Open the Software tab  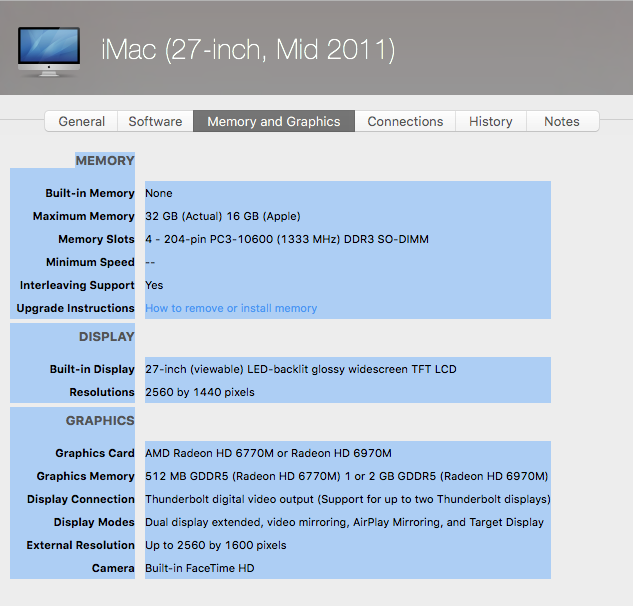[155, 121]
